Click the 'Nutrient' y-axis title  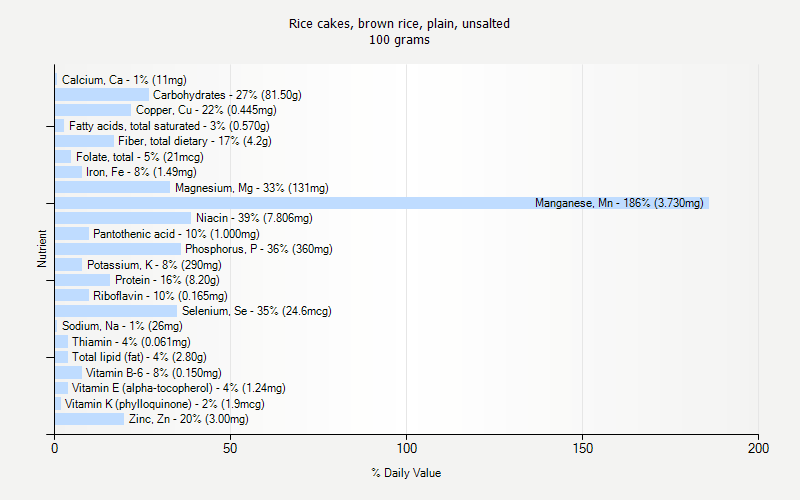pos(42,249)
